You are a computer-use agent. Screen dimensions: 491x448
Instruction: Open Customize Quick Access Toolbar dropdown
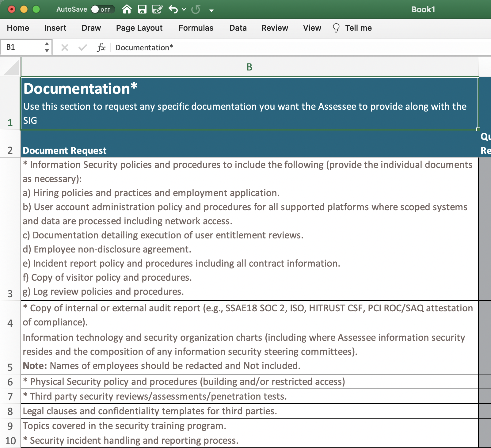[211, 10]
